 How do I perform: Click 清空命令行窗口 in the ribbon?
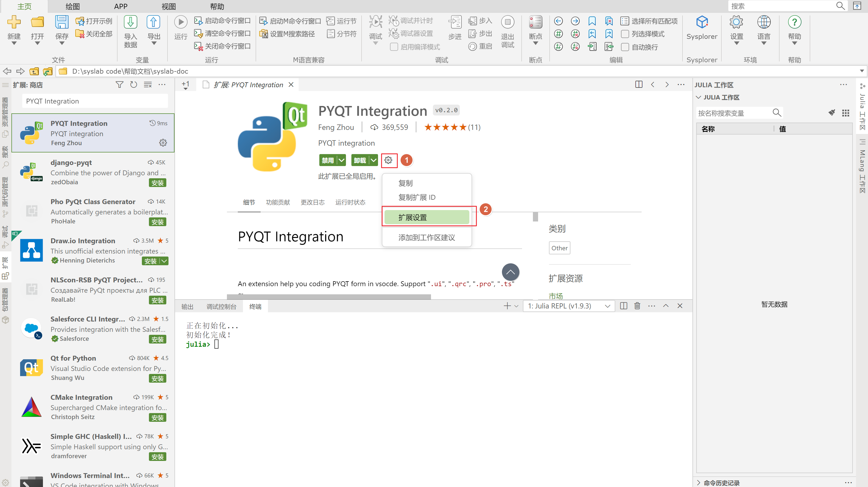(222, 33)
